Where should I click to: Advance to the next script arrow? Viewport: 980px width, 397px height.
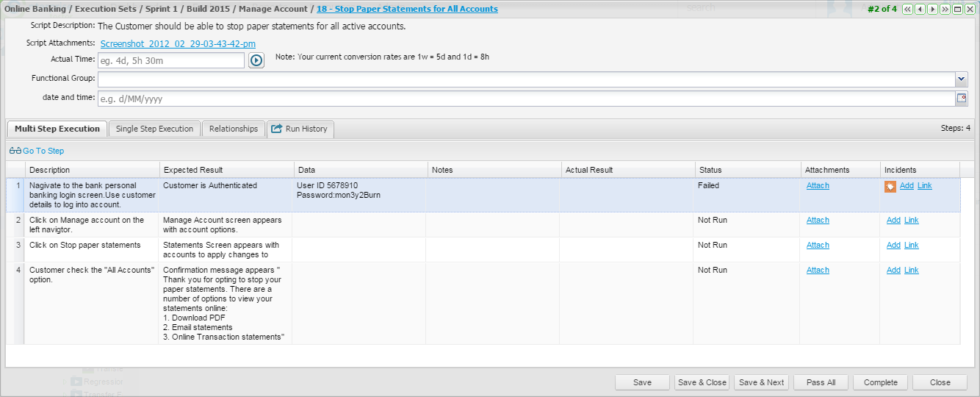[932, 10]
